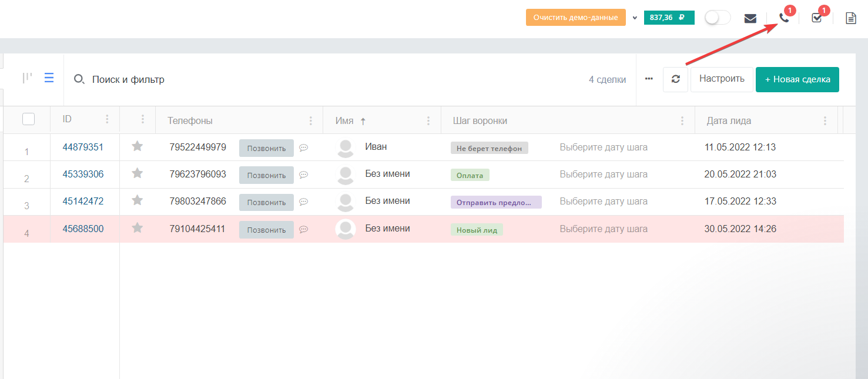The width and height of the screenshot is (868, 379).
Task: Set step date for deal 45339306
Action: coord(604,174)
